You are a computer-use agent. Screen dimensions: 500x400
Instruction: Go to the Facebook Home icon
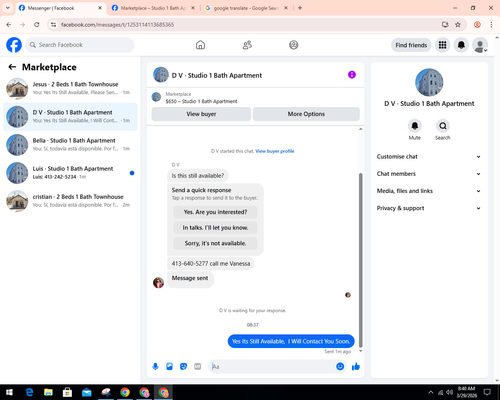pos(200,45)
